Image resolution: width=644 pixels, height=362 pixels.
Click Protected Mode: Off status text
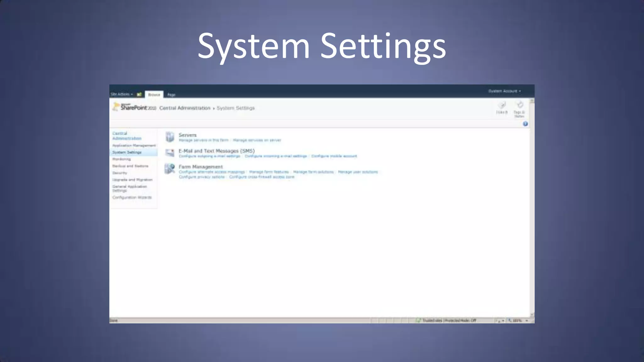[x=460, y=321]
